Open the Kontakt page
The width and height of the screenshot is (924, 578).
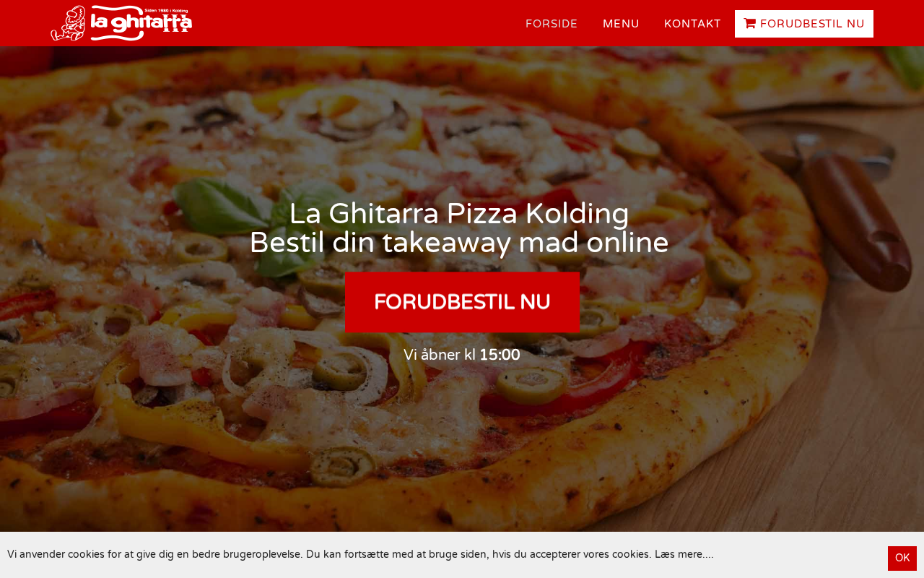click(692, 24)
